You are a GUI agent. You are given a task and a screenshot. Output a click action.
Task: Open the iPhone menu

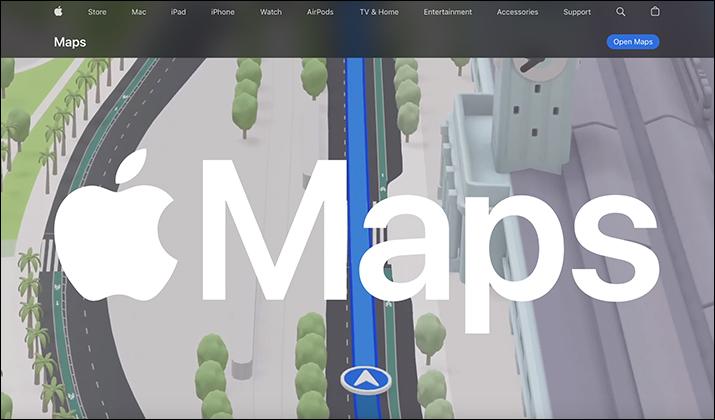(x=223, y=12)
